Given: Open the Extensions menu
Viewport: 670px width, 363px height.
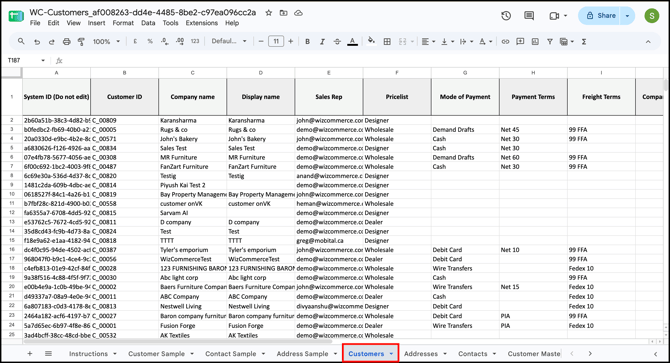Looking at the screenshot, I should 202,23.
